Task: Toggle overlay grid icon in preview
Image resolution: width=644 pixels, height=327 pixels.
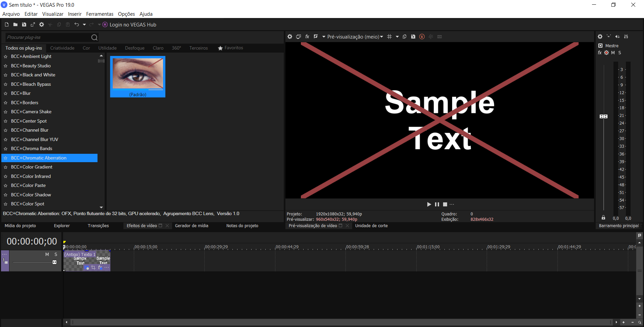Action: tap(389, 37)
